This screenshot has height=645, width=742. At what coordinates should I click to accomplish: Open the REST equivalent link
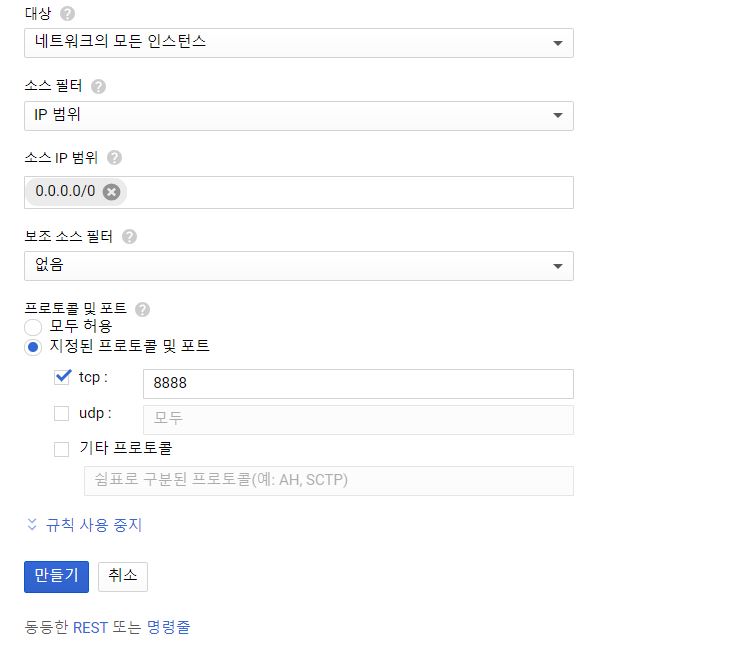click(90, 628)
